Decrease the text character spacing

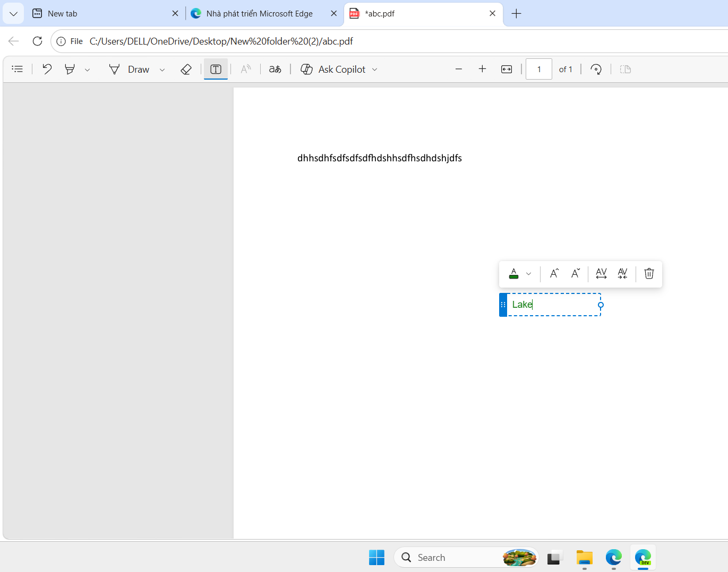(623, 274)
